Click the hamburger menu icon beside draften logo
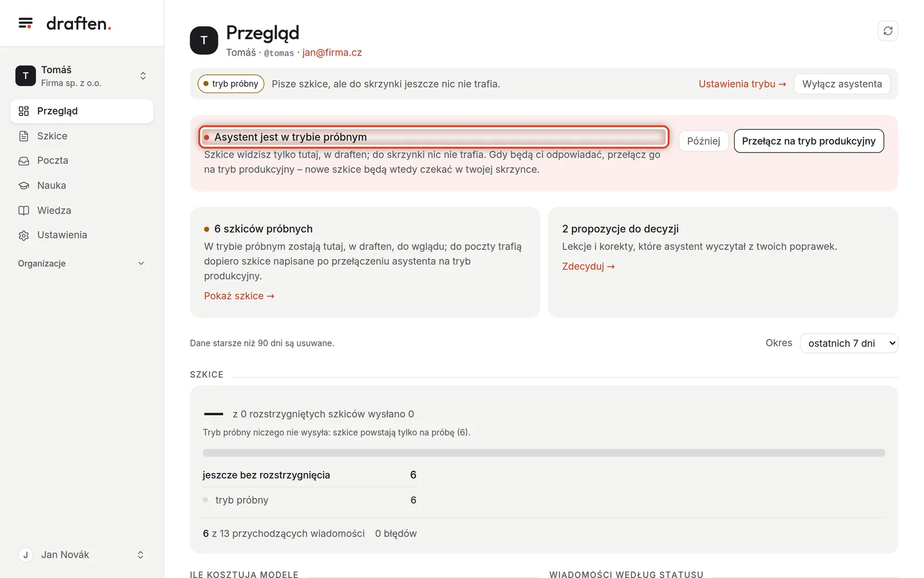Screen dimensions: 924x578 point(25,23)
